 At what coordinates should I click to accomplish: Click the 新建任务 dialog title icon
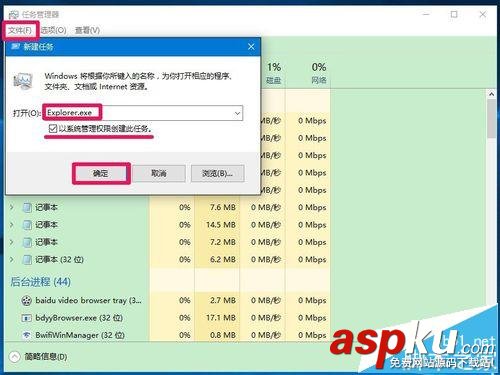pos(15,47)
